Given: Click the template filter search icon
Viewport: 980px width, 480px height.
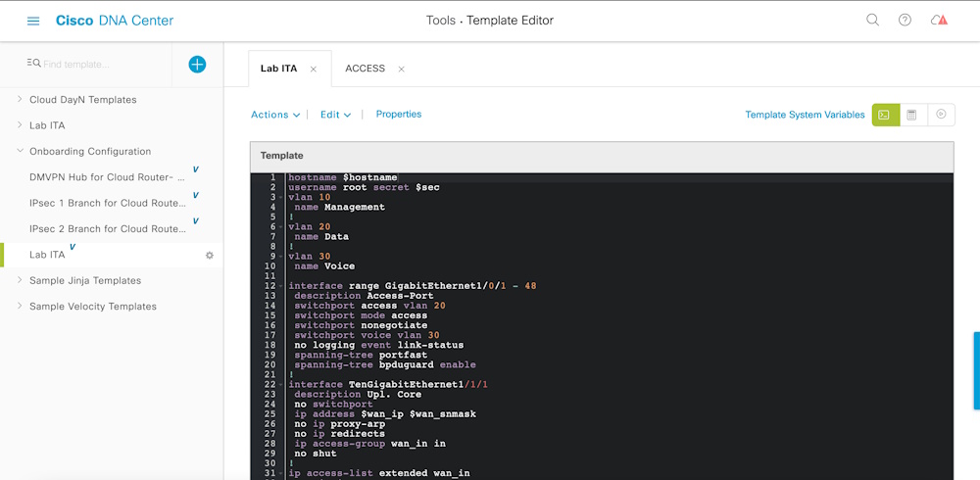Looking at the screenshot, I should (x=33, y=63).
